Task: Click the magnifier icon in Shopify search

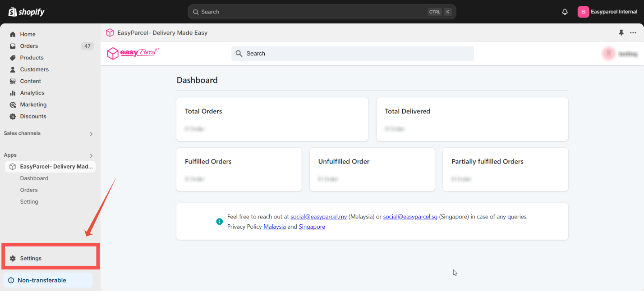Action: [196, 12]
